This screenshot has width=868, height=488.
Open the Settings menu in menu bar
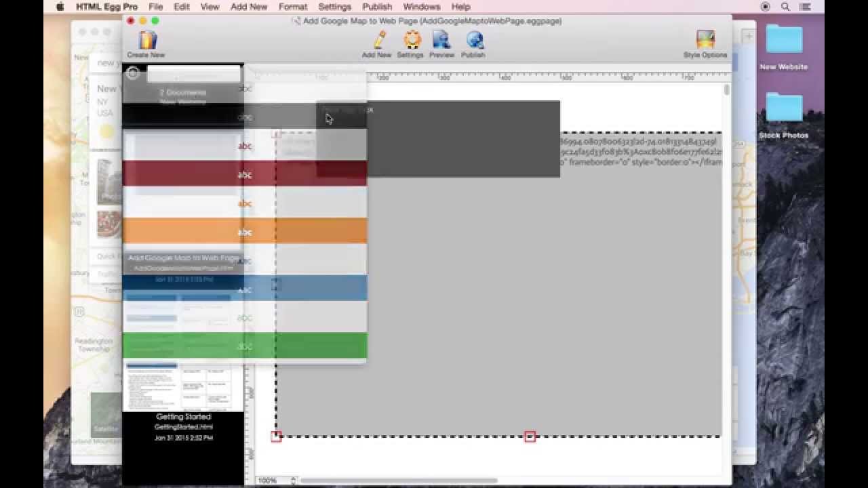[x=335, y=7]
